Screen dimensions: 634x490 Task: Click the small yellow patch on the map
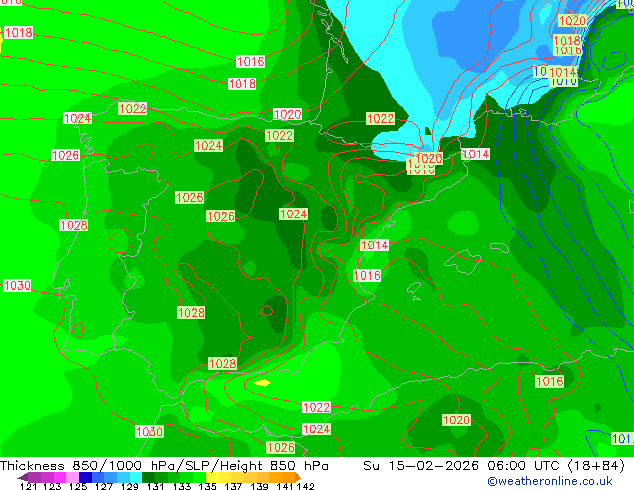coord(262,382)
